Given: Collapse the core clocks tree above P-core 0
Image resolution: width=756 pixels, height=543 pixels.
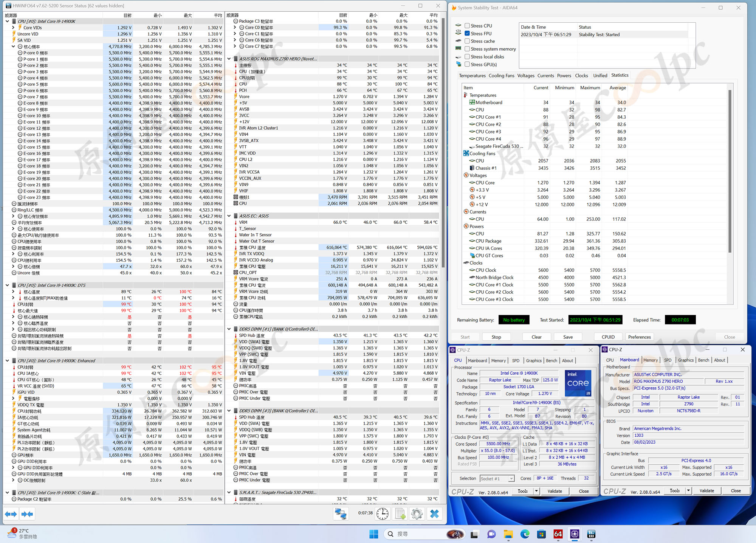Looking at the screenshot, I should pyautogui.click(x=13, y=47).
